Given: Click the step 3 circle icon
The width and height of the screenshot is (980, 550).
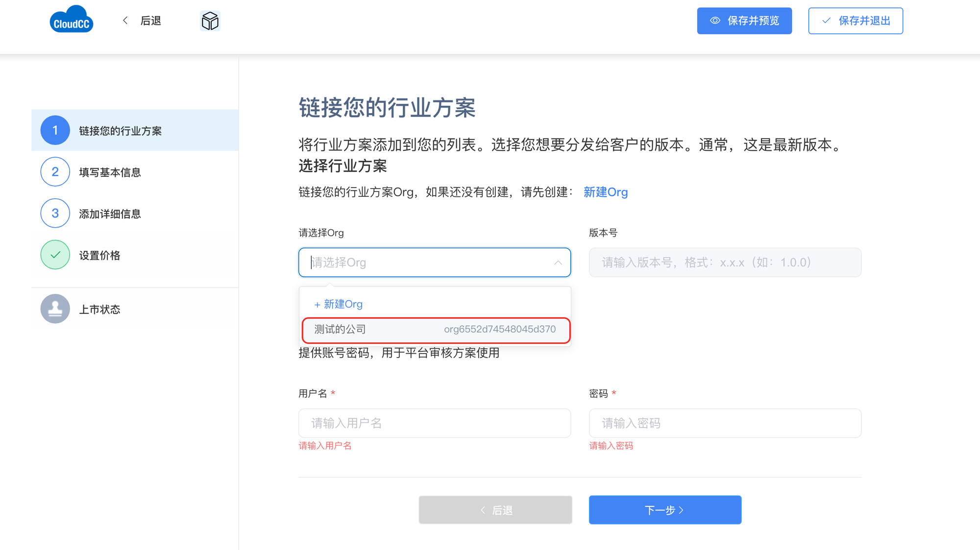Looking at the screenshot, I should [55, 214].
